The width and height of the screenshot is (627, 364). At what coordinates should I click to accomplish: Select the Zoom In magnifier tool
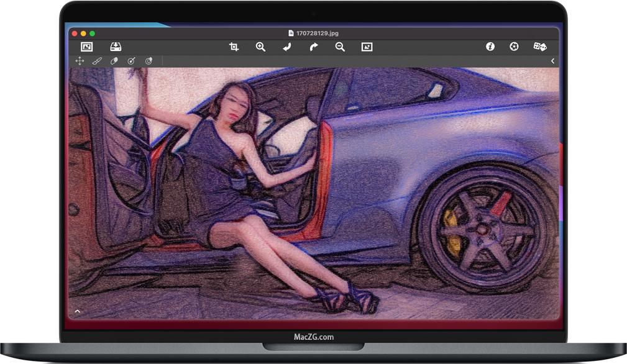[260, 47]
